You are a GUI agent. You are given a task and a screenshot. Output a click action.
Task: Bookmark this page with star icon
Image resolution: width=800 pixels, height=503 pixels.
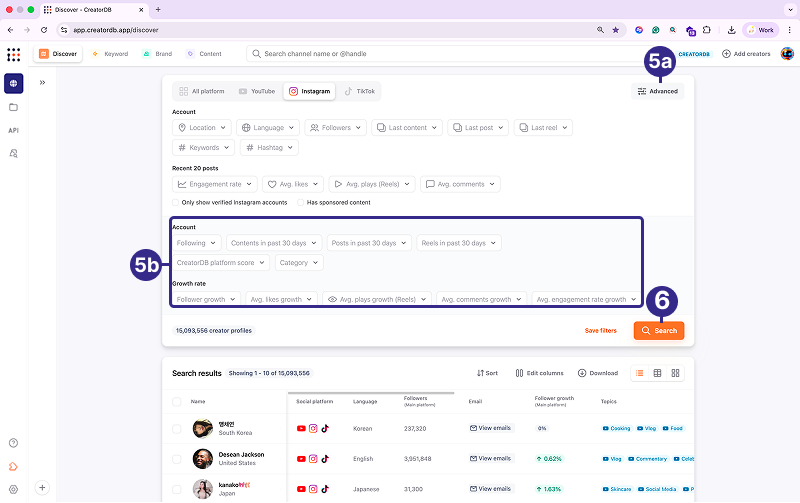(x=616, y=30)
